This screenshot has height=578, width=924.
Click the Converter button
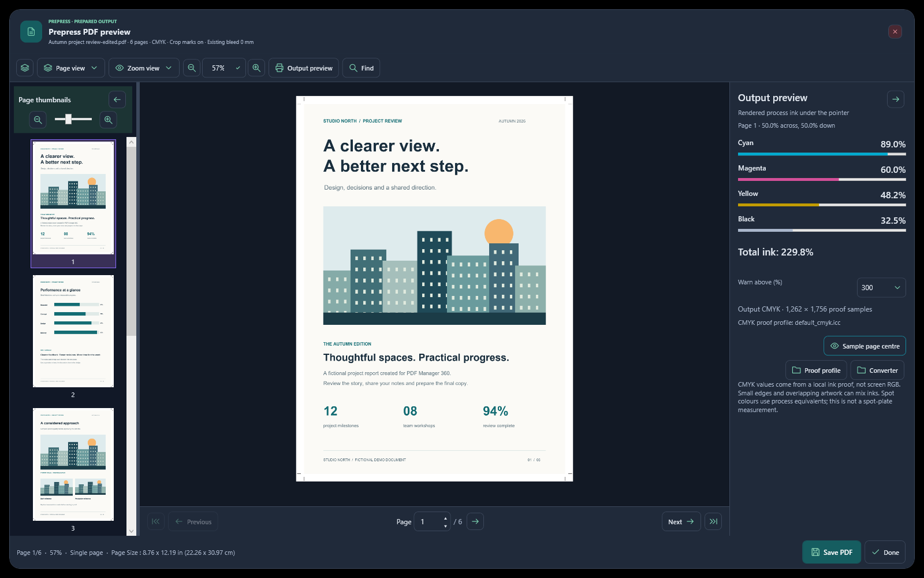(x=877, y=370)
